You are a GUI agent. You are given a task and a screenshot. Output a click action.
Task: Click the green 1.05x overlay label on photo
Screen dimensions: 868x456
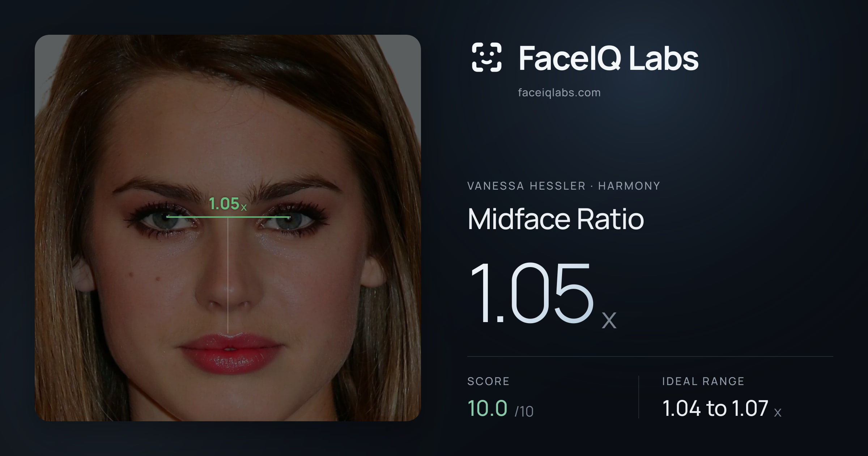coord(228,204)
